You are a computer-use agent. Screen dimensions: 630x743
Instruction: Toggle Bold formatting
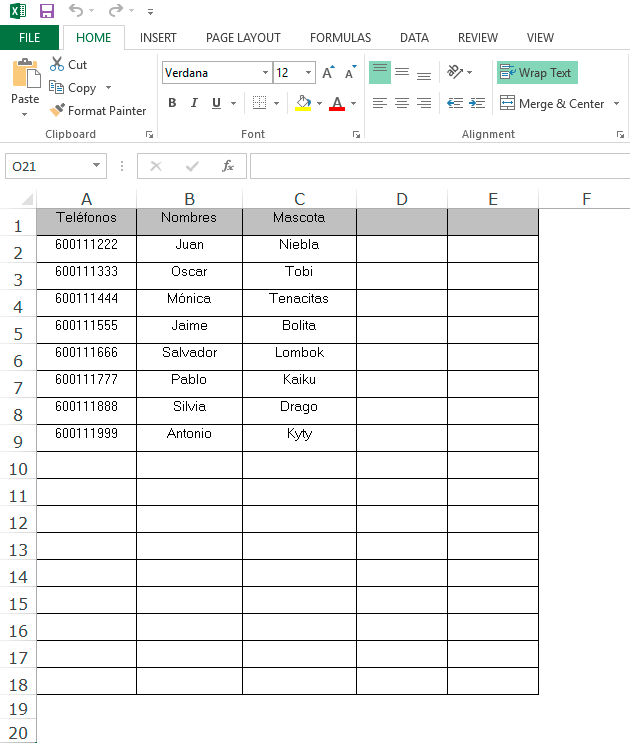(172, 103)
